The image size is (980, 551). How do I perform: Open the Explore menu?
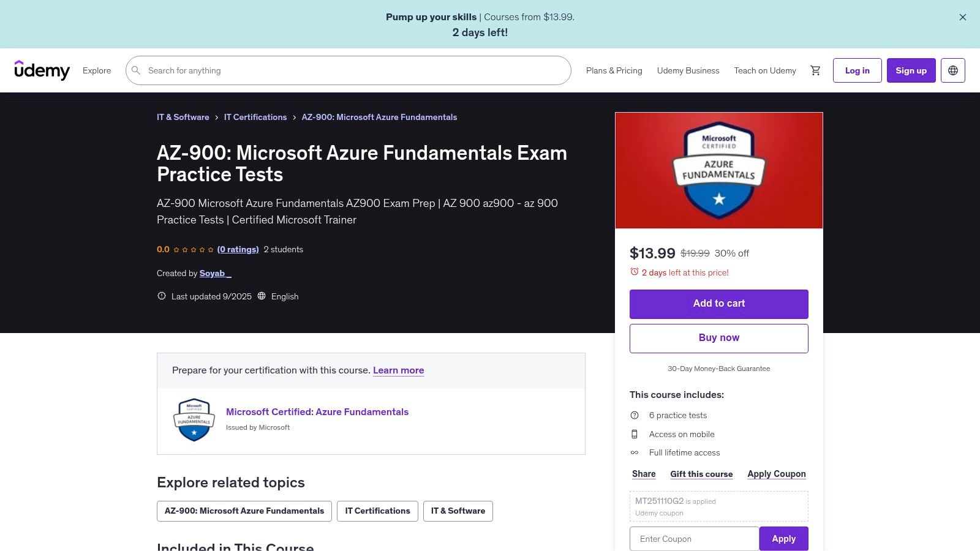[96, 70]
